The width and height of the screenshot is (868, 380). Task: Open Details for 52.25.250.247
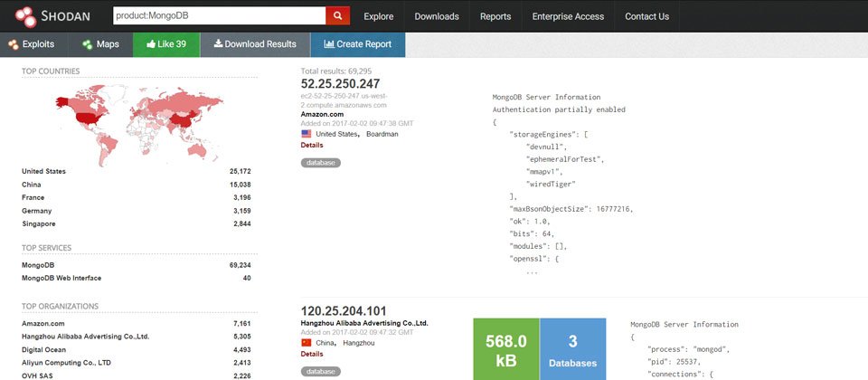[312, 145]
